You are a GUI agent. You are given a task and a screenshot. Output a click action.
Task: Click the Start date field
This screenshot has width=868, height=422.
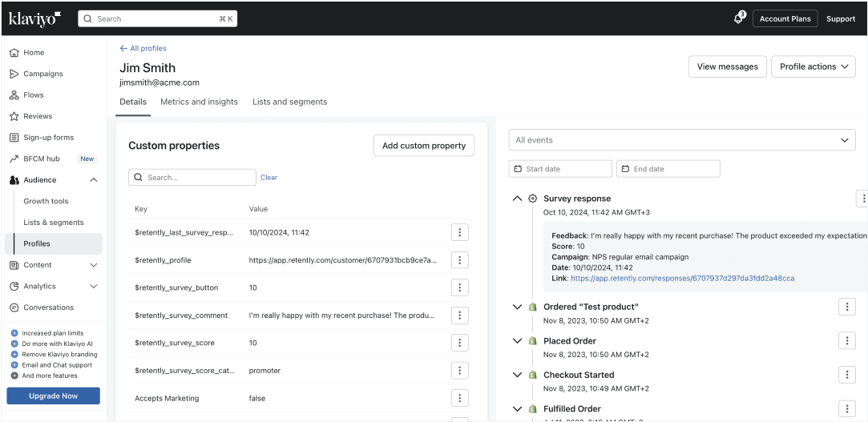(560, 169)
